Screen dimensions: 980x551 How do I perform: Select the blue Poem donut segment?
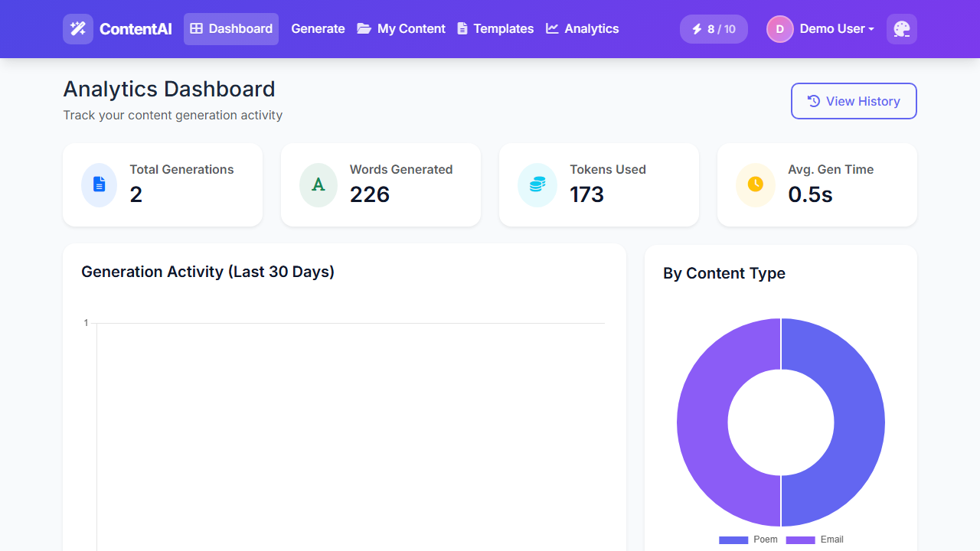[x=858, y=422]
